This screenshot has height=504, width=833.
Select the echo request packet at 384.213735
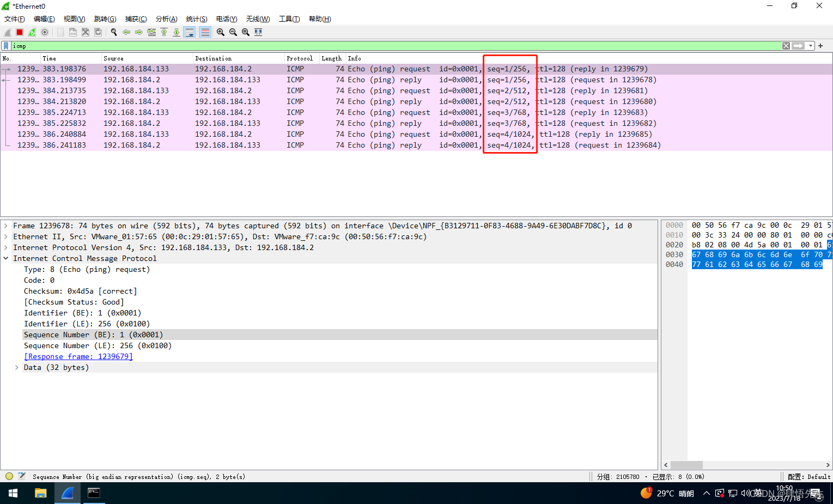[x=416, y=90]
